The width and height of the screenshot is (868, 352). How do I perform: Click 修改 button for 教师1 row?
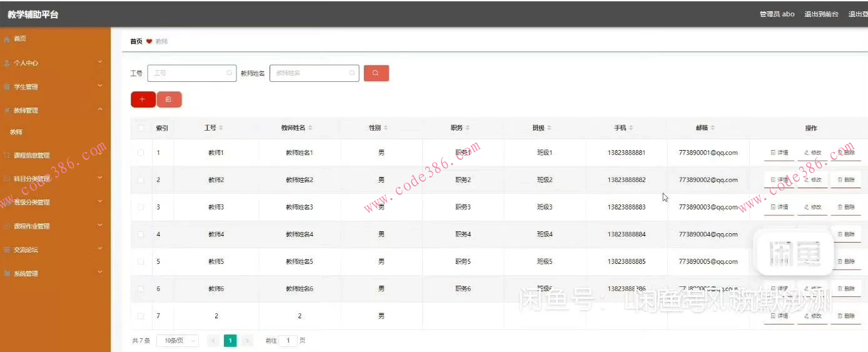(x=812, y=153)
